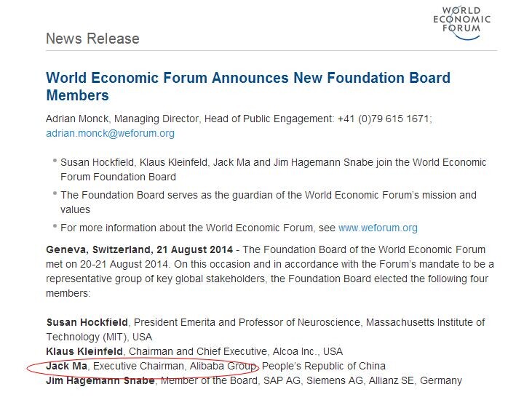Click the phone number +41 (0)79 615 1671
This screenshot has height=400, width=532.
coord(384,119)
